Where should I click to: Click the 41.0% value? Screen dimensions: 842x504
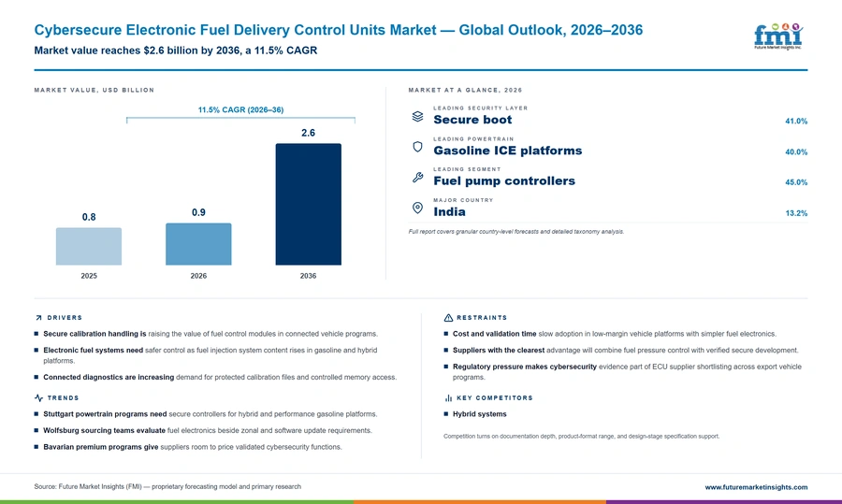point(796,122)
